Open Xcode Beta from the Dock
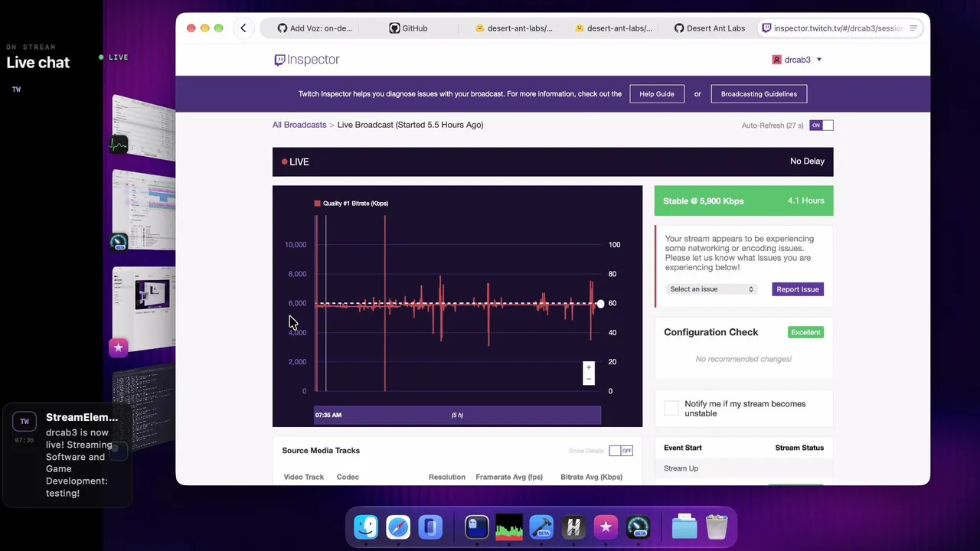Image resolution: width=980 pixels, height=551 pixels. [x=541, y=527]
